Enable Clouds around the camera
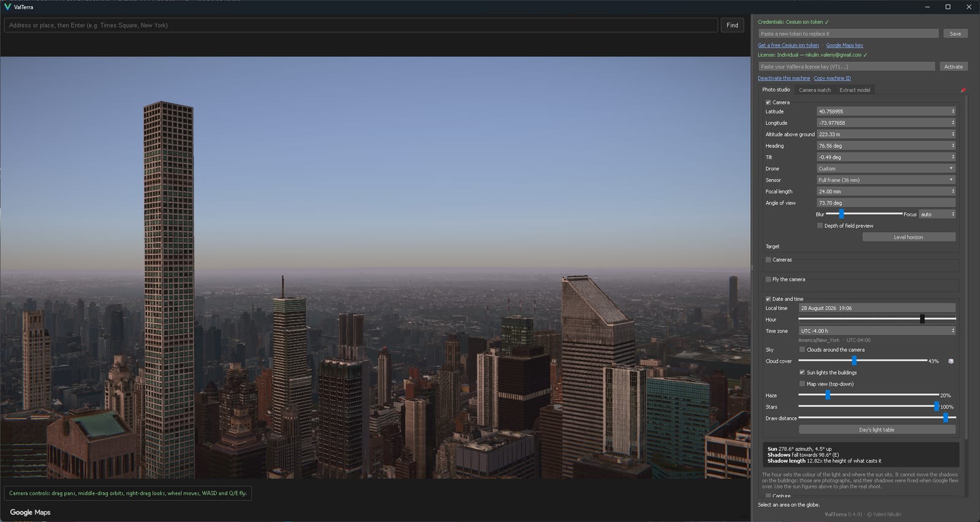This screenshot has height=522, width=980. tap(802, 350)
